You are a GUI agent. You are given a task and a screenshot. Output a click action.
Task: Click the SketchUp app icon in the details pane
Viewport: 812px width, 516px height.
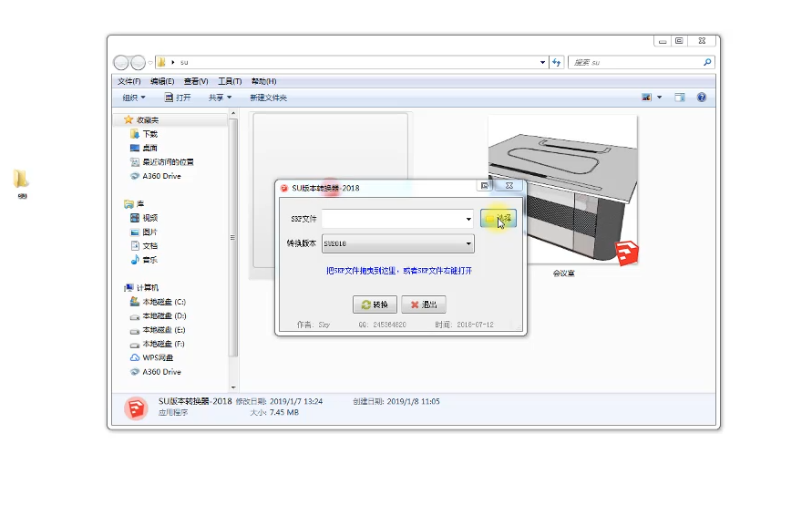pos(136,408)
